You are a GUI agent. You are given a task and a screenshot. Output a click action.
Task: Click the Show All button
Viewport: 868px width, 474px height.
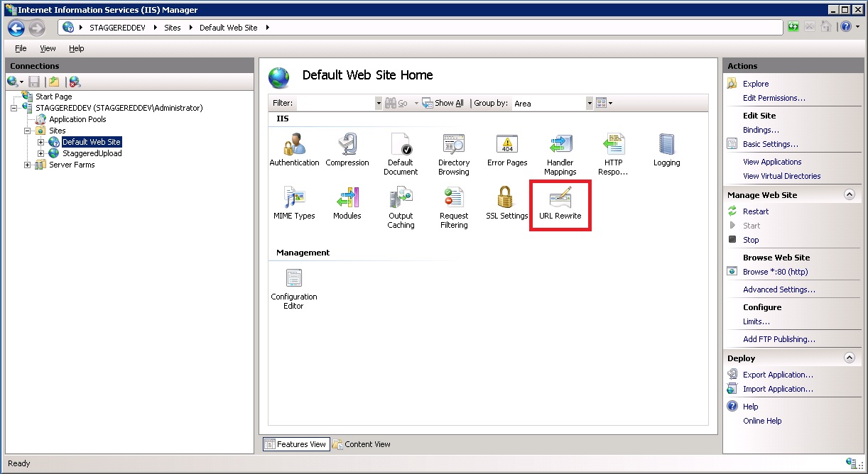click(443, 104)
